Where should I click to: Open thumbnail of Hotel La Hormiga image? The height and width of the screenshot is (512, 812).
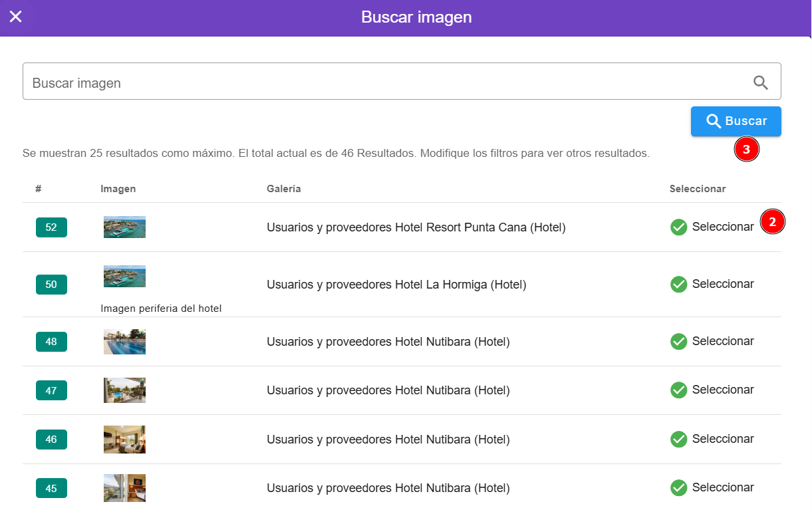[124, 276]
